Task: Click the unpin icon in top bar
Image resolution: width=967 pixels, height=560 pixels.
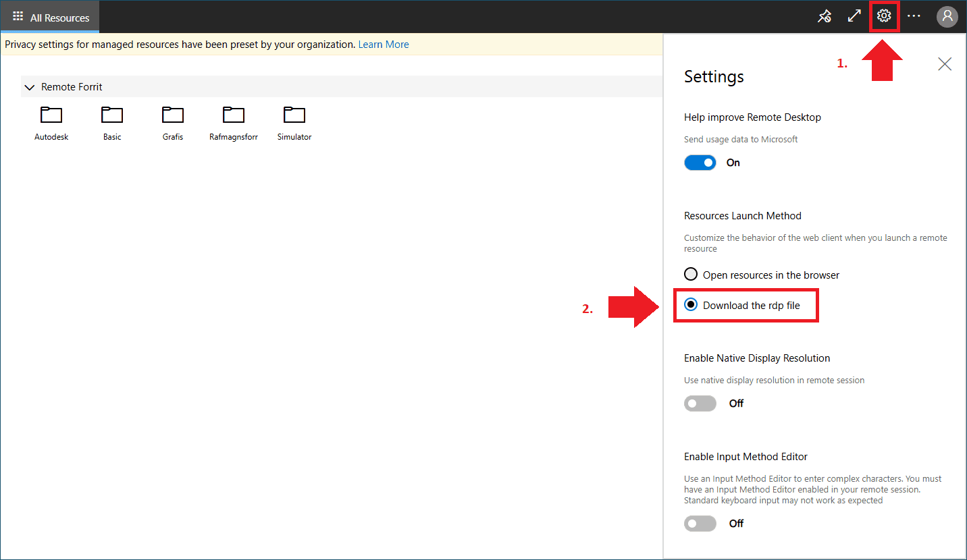Action: point(824,16)
